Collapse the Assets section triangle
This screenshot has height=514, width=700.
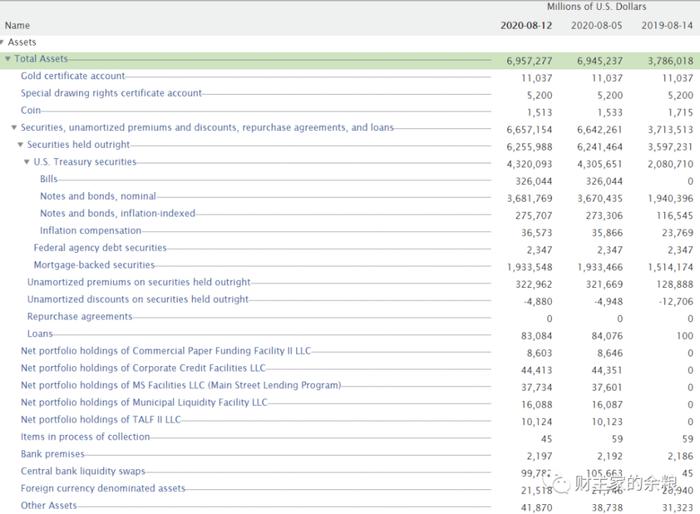[x=2, y=42]
